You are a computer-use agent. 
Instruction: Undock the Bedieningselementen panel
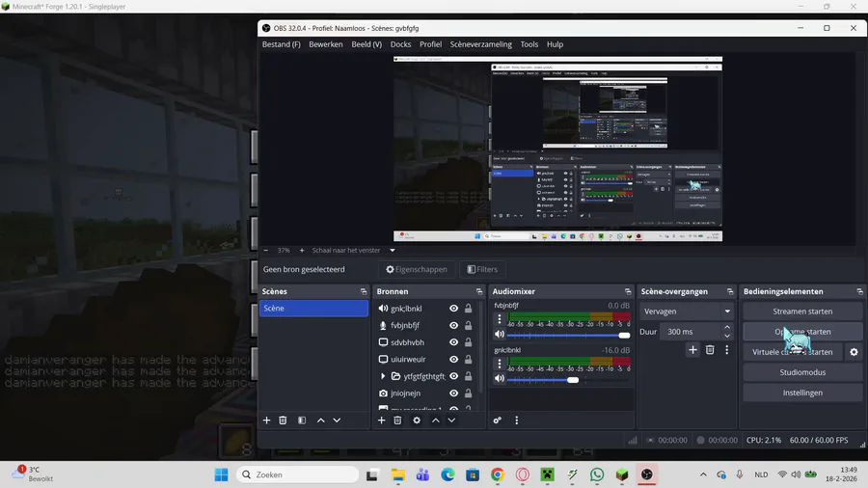tap(859, 291)
